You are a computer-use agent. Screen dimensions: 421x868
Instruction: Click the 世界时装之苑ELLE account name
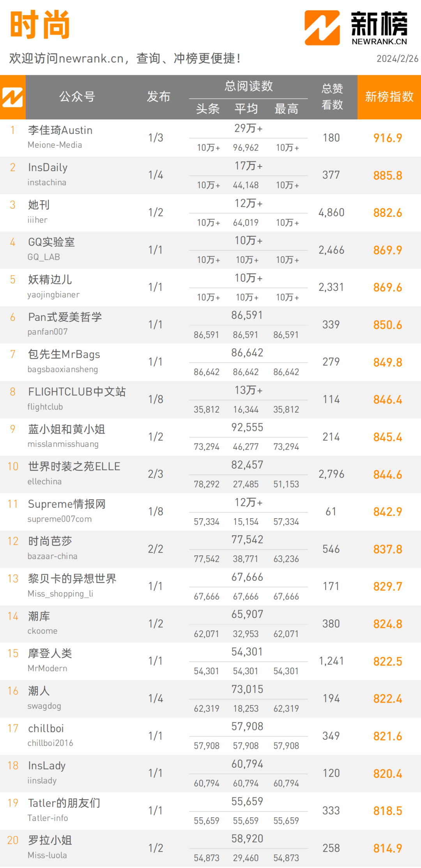pyautogui.click(x=74, y=467)
